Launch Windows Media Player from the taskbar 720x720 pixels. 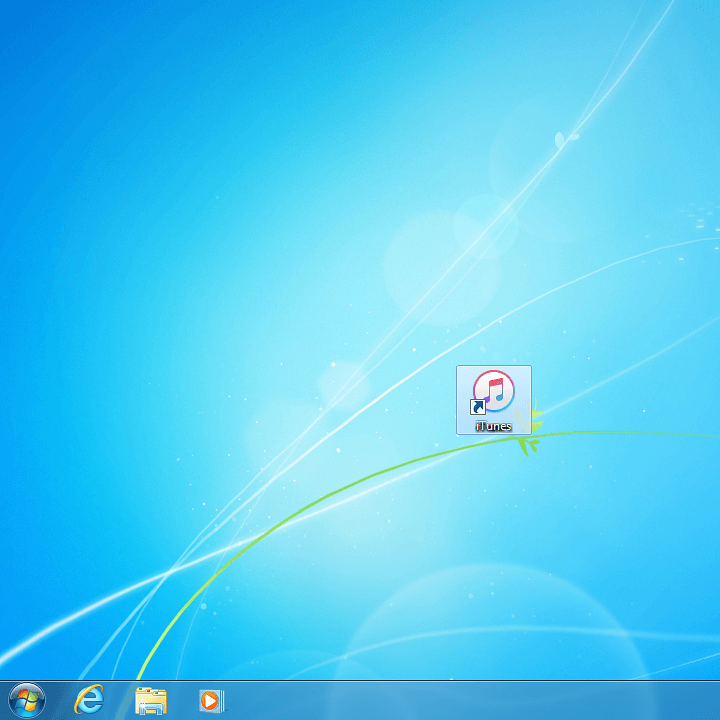pyautogui.click(x=211, y=700)
